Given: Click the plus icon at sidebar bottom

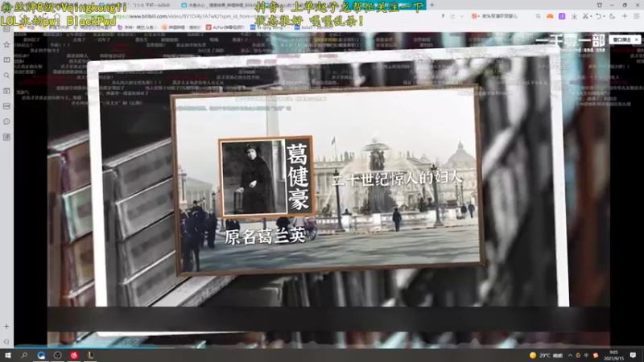Looking at the screenshot, I should click(6, 327).
